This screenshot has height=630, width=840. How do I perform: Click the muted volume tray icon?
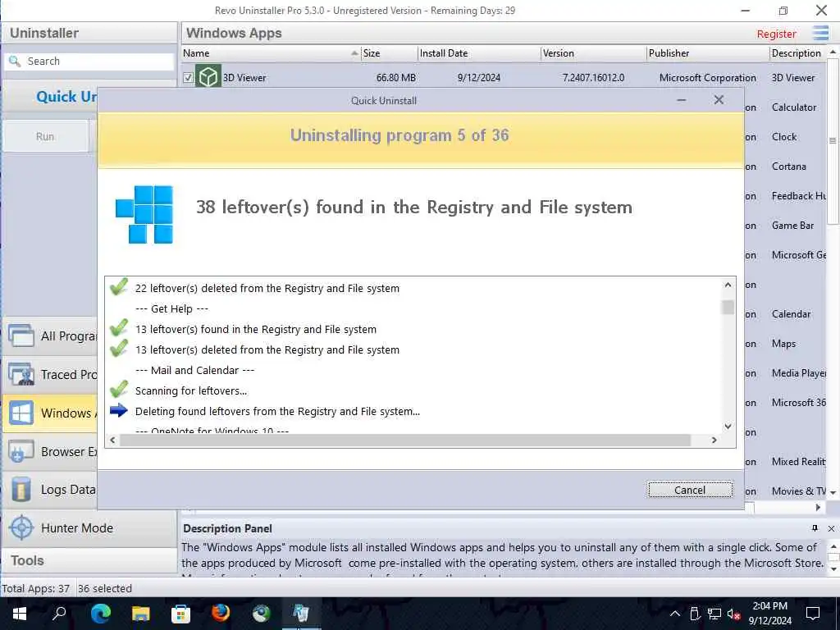tap(734, 614)
